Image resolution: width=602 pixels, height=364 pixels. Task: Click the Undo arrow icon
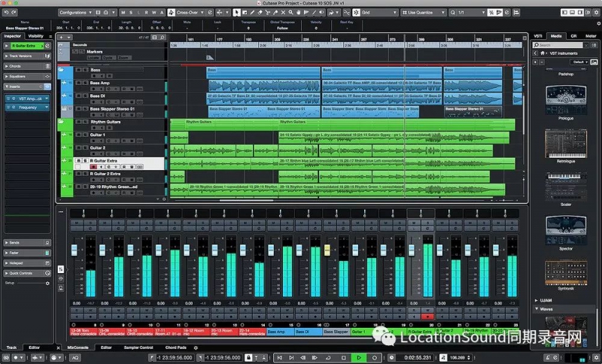point(6,12)
